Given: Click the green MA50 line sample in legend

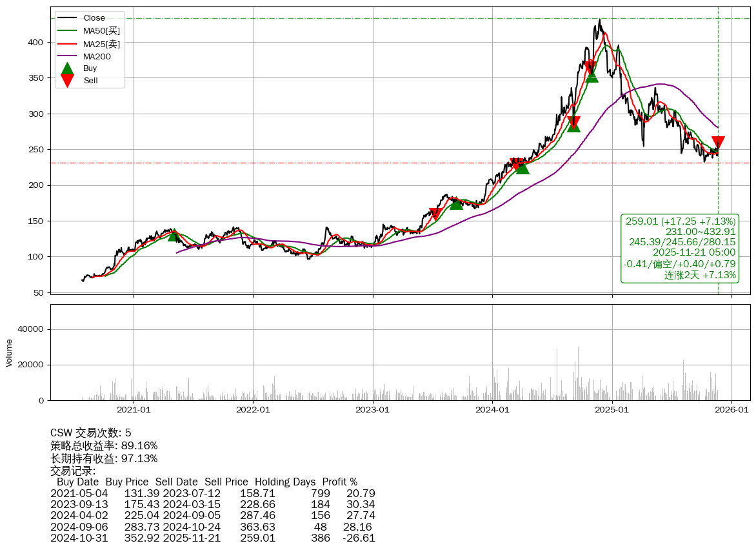Looking at the screenshot, I should pos(67,31).
